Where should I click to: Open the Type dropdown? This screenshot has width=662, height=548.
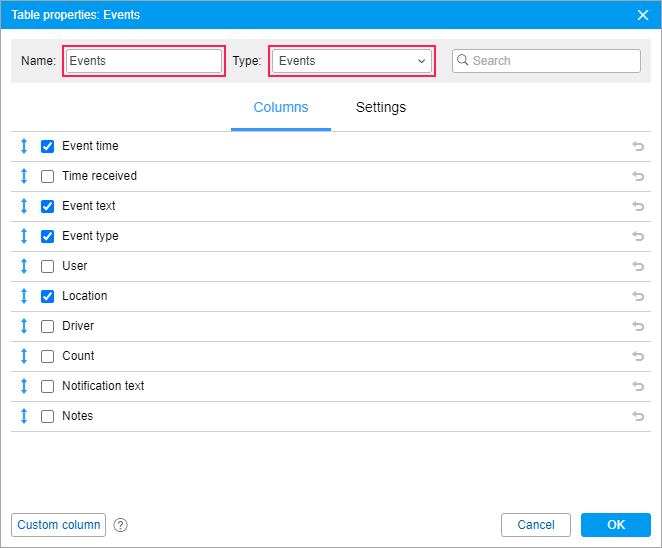pos(352,61)
